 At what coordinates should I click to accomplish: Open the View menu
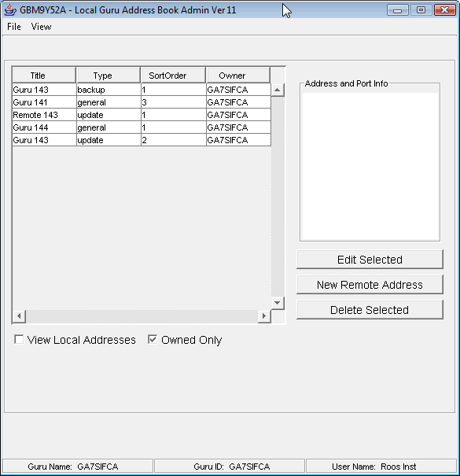[x=41, y=27]
